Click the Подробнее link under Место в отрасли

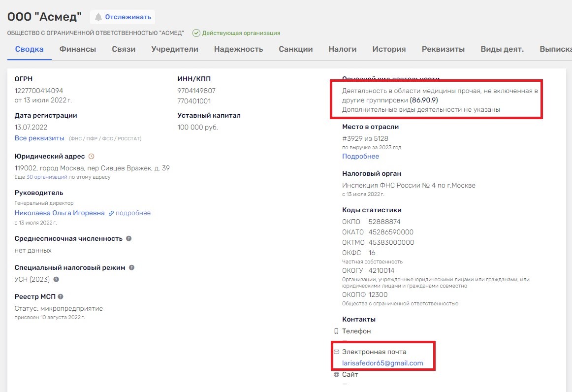[360, 156]
